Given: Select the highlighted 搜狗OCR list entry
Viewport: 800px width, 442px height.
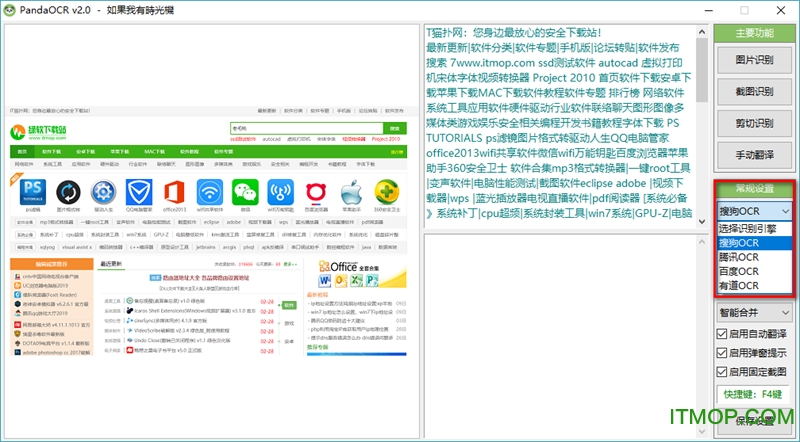Looking at the screenshot, I should coord(754,243).
